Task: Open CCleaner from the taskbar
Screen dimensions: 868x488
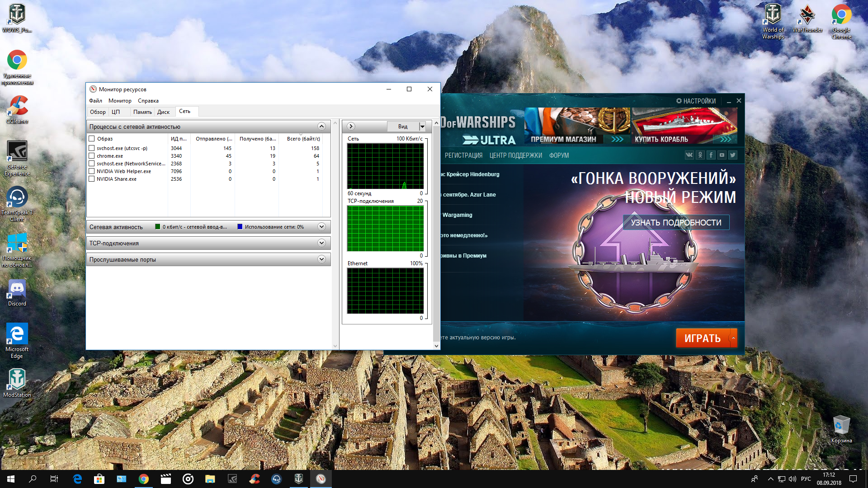Action: [x=255, y=479]
